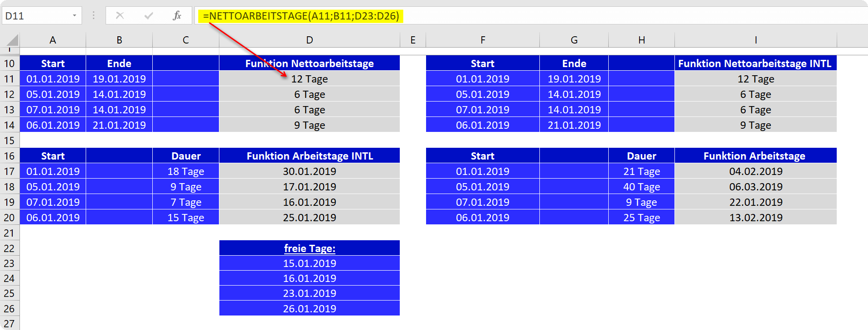Click the Funktion Arbeitstage INTL header cell
Screen dimensions: 868x330
click(310, 156)
